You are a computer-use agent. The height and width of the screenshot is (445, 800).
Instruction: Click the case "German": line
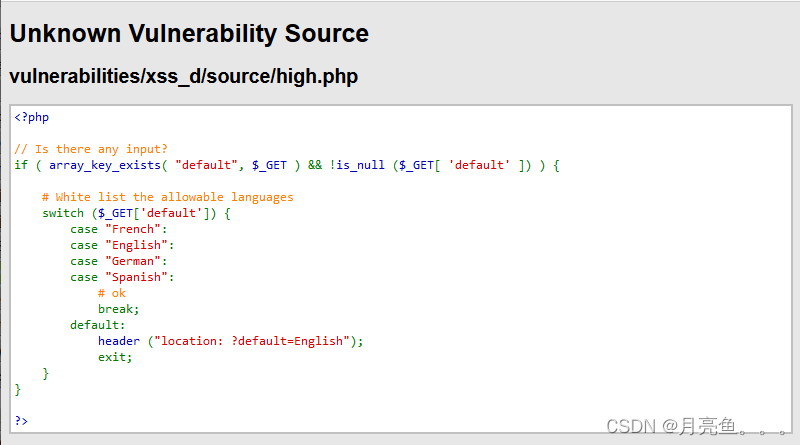click(x=119, y=261)
